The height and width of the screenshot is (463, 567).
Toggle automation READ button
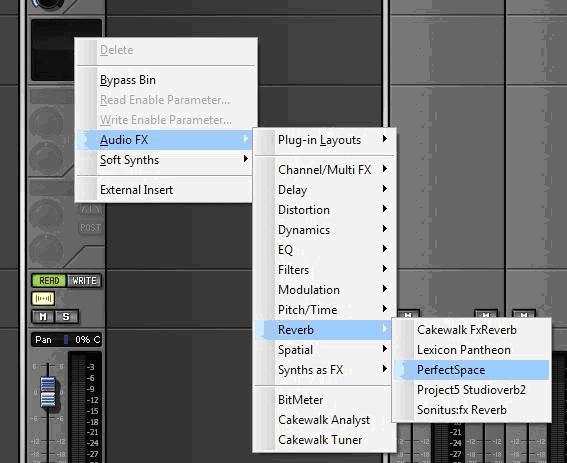[x=49, y=281]
